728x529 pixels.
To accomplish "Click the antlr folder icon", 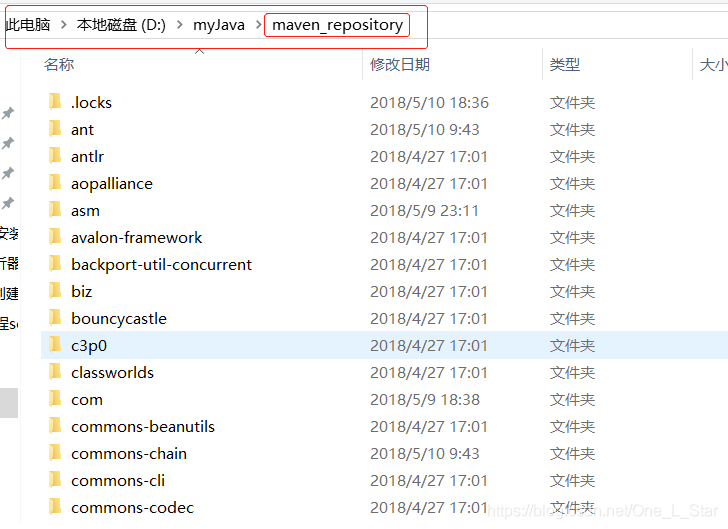I will click(x=55, y=155).
